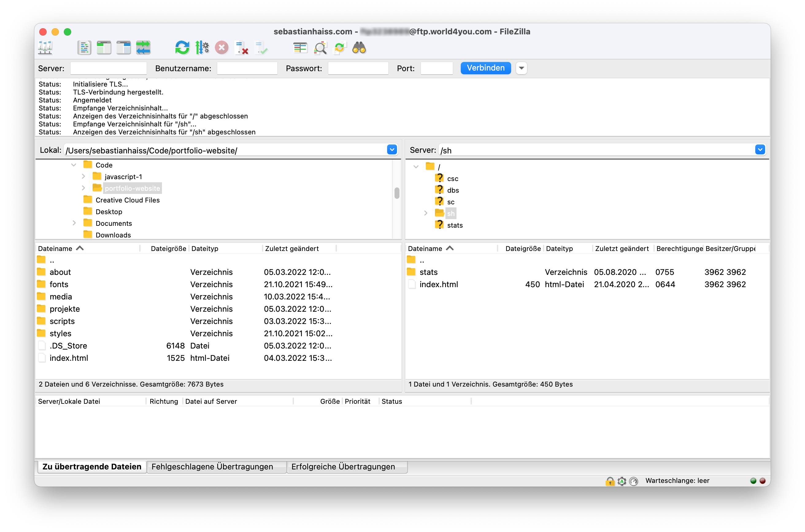Select sc in the remote tree
805x532 pixels.
[450, 202]
